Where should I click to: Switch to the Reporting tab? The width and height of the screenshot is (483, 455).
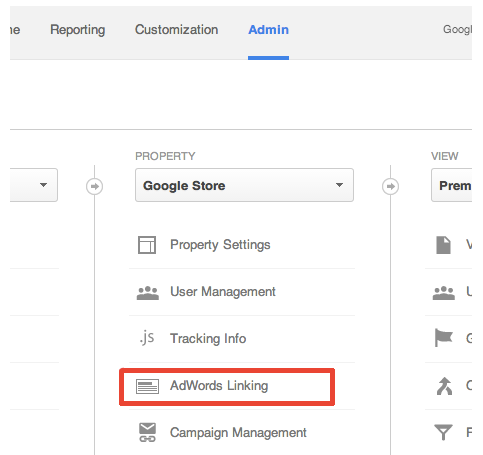coord(78,30)
